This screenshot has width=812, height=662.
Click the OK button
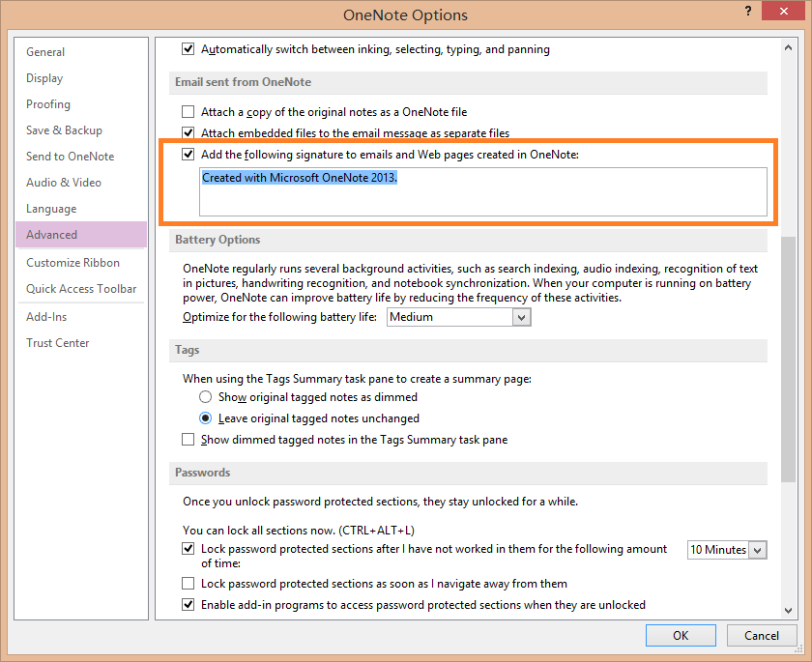(681, 636)
